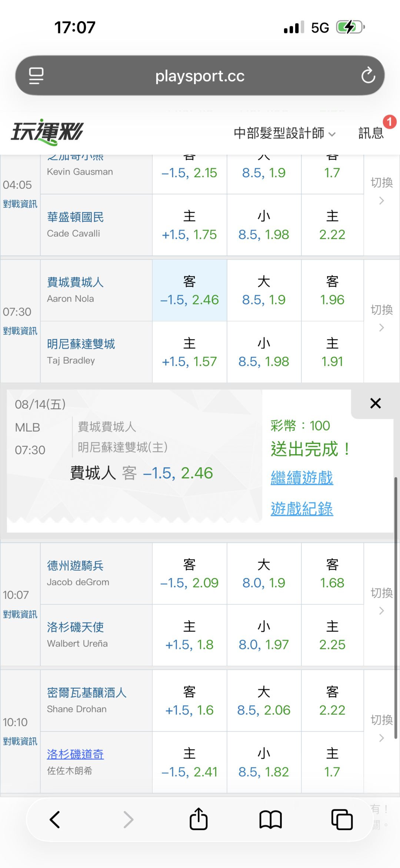The height and width of the screenshot is (868, 400).
Task: Expand 切換 chevron for Rangers vs Angels game
Action: [381, 601]
